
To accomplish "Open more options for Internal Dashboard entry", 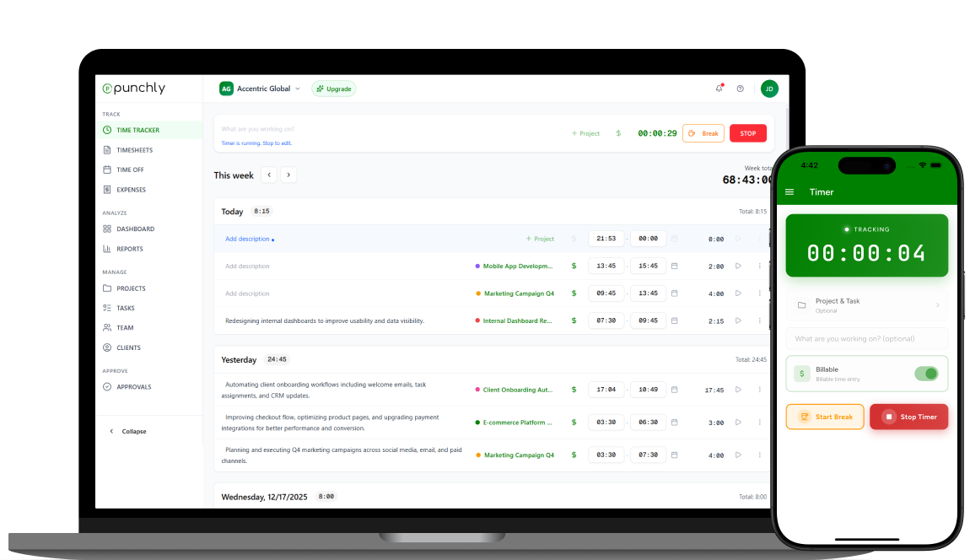I will pos(759,320).
